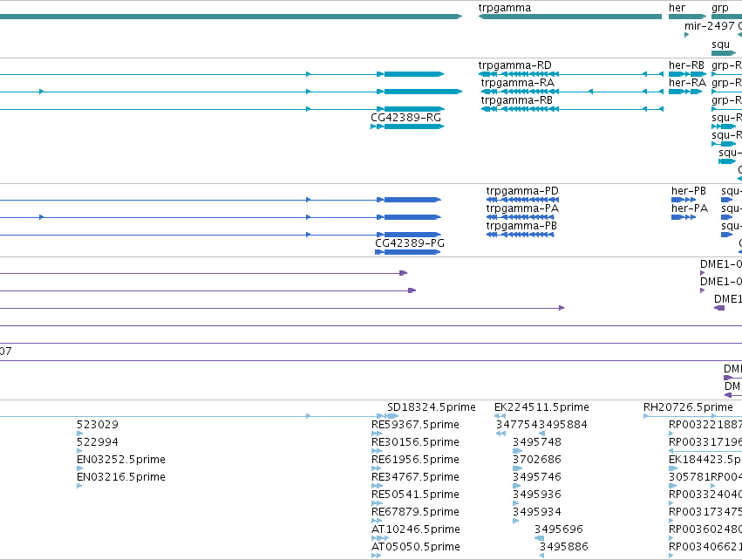Click the 3495934 feature label
Viewport: 742px width, 560px height.
coord(537,513)
